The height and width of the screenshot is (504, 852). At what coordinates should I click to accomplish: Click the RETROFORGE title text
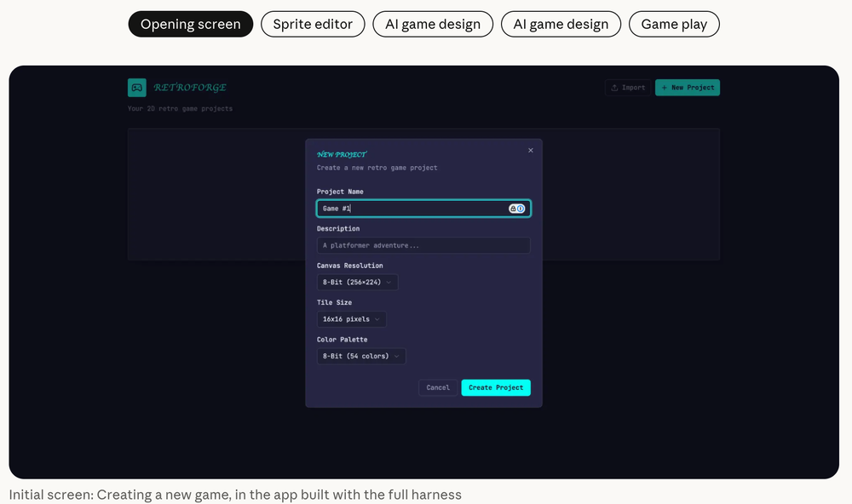[190, 88]
